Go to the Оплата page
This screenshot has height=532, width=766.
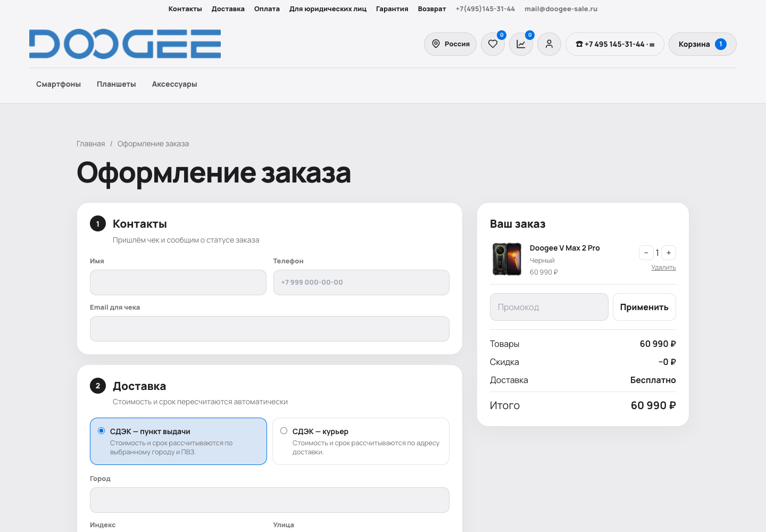[x=267, y=9]
